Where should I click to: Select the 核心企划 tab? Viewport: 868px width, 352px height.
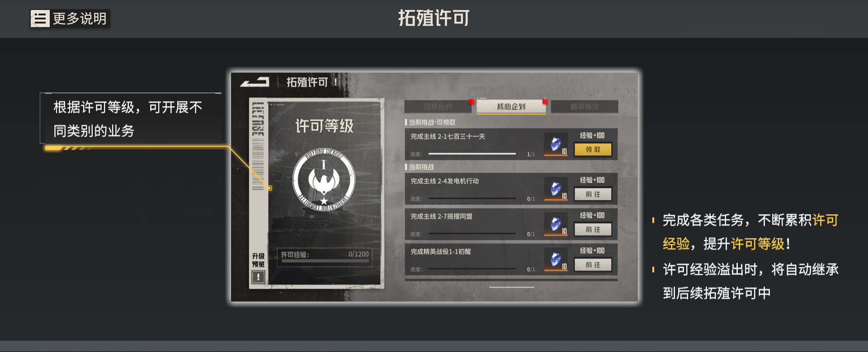(x=511, y=107)
